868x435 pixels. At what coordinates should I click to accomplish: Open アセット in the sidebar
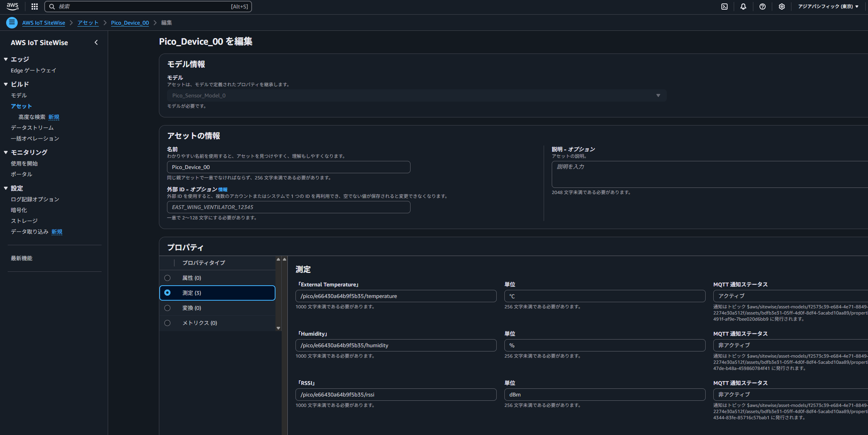tap(21, 106)
